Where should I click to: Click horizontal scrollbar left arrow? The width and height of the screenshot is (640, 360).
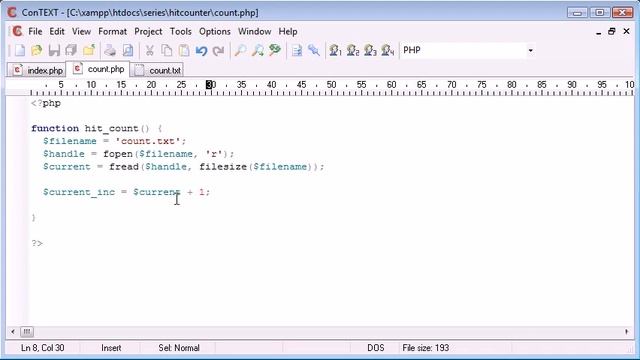click(x=13, y=332)
